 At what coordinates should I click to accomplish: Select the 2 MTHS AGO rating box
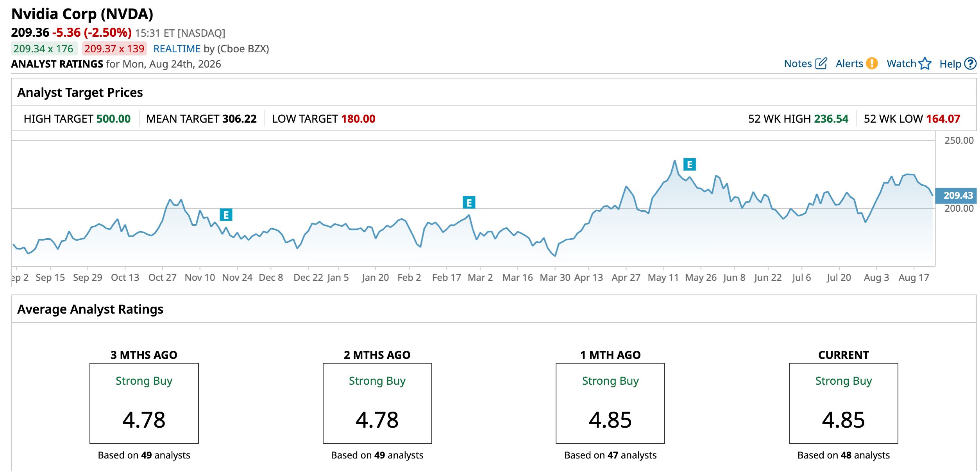pos(377,403)
